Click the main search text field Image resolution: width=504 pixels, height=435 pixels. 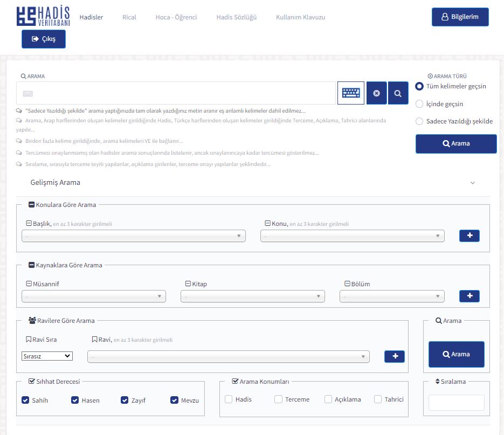[x=178, y=93]
